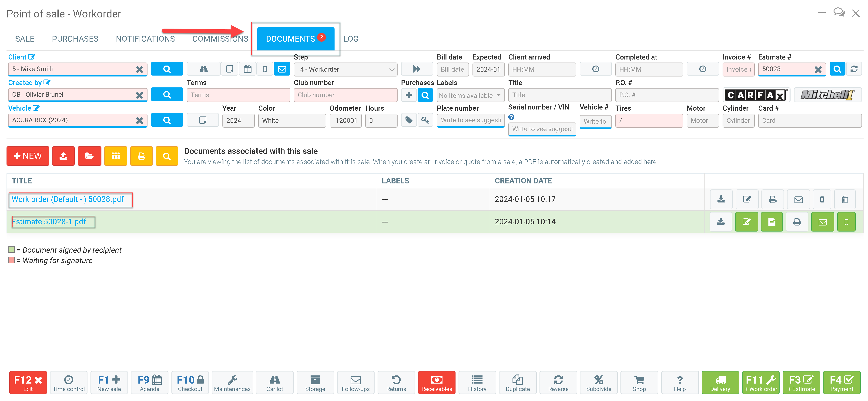868x401 pixels.
Task: Open the PURCHASES tab
Action: coord(75,39)
